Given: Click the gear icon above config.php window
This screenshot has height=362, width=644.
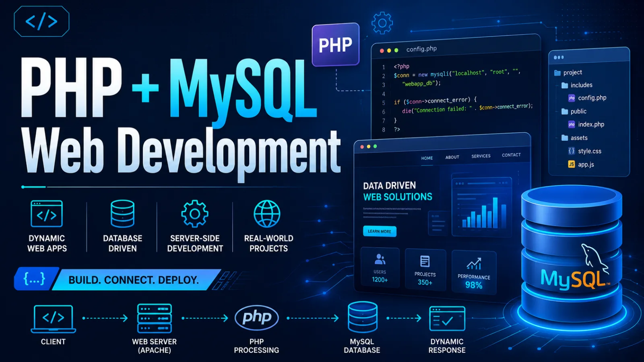Looking at the screenshot, I should pyautogui.click(x=382, y=23).
